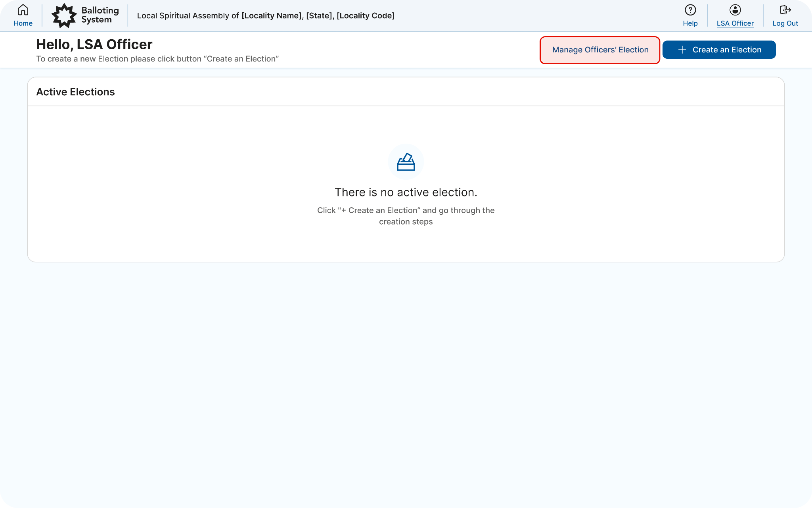This screenshot has height=508, width=812.
Task: Open the Help label link
Action: (690, 23)
